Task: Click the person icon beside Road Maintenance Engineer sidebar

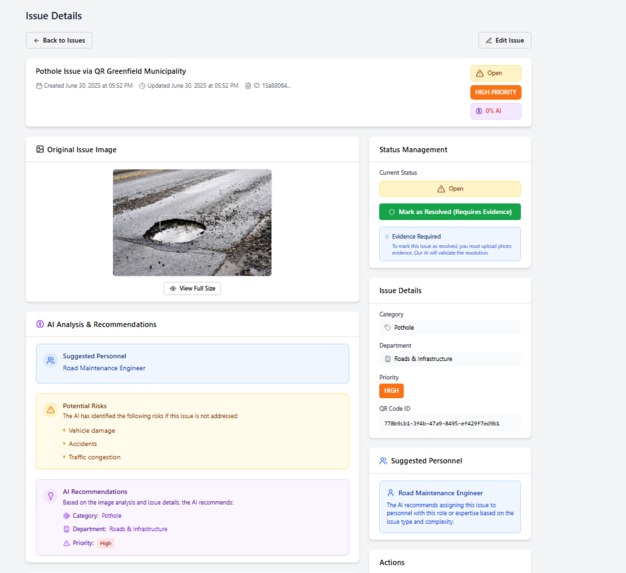Action: (391, 493)
